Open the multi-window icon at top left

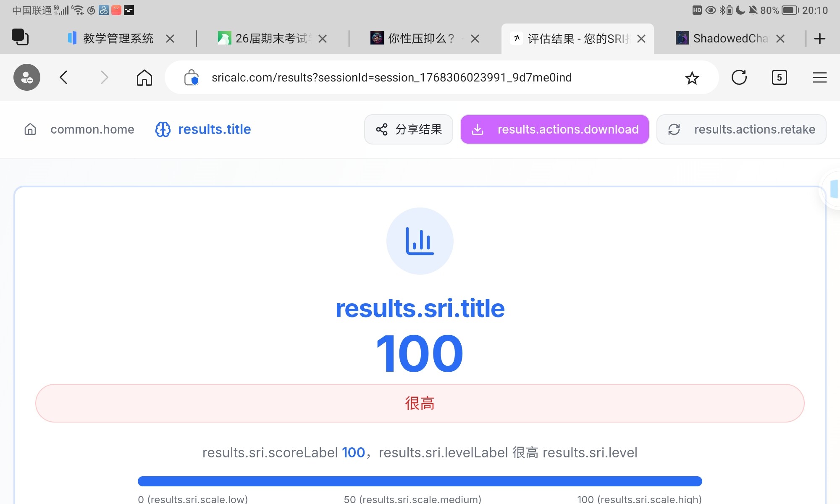coord(20,37)
